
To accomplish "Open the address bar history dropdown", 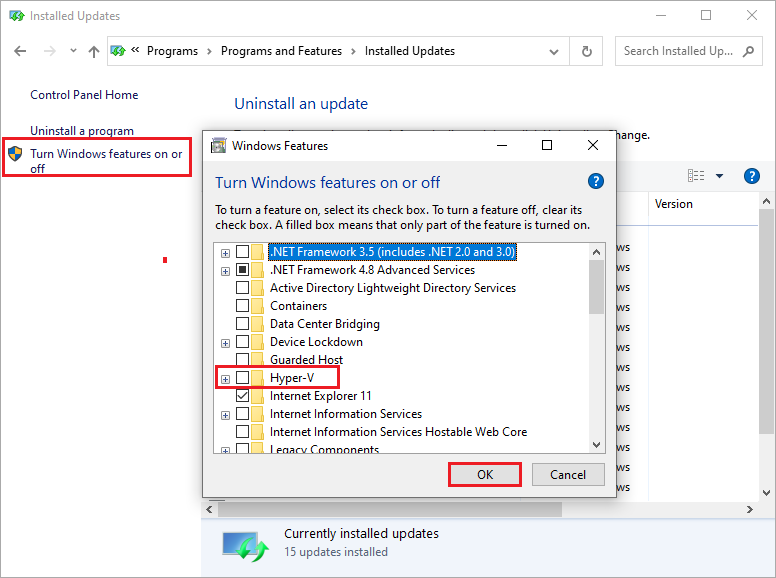I will pos(554,51).
